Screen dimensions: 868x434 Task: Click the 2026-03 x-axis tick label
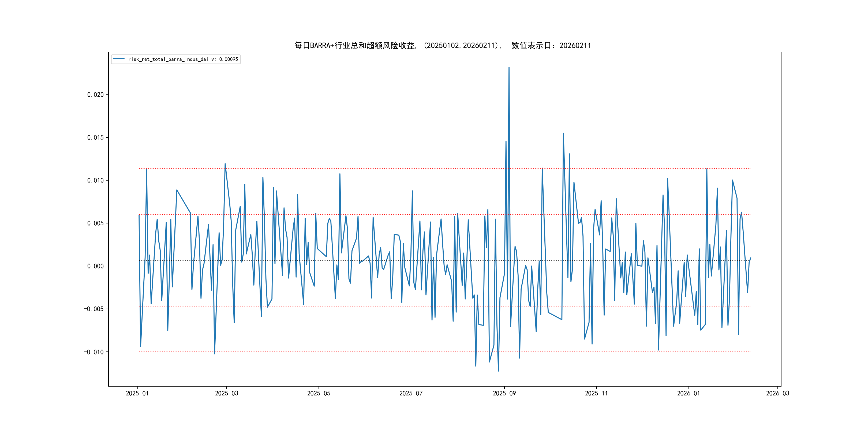(777, 393)
